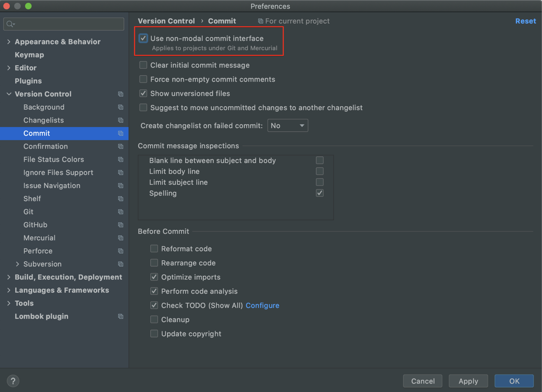The width and height of the screenshot is (542, 392).
Task: Collapse the Version Control tree section
Action: click(x=9, y=94)
